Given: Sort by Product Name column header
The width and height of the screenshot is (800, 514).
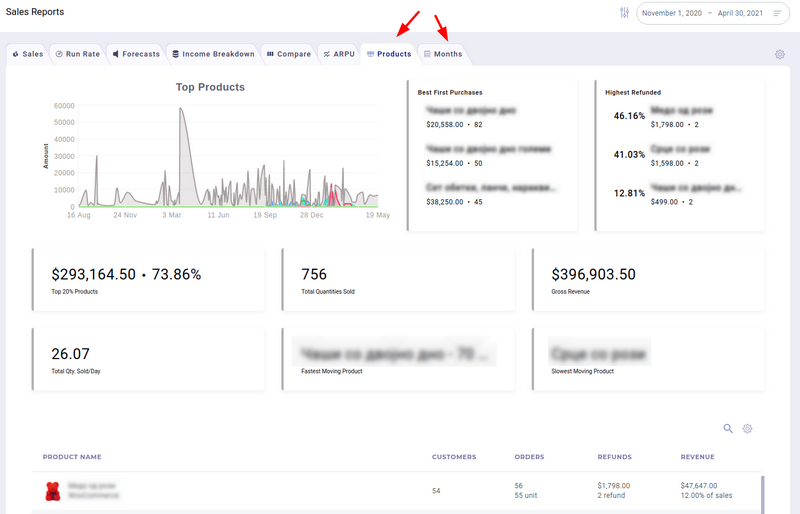Looking at the screenshot, I should click(72, 457).
